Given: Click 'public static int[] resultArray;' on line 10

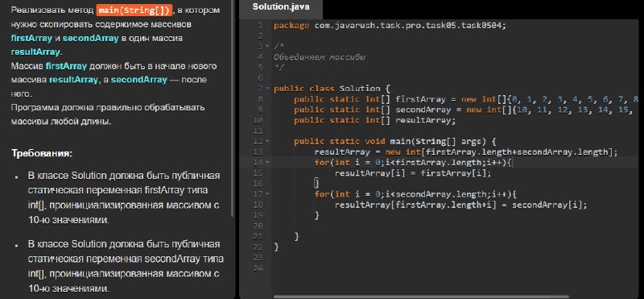Looking at the screenshot, I should point(375,120).
